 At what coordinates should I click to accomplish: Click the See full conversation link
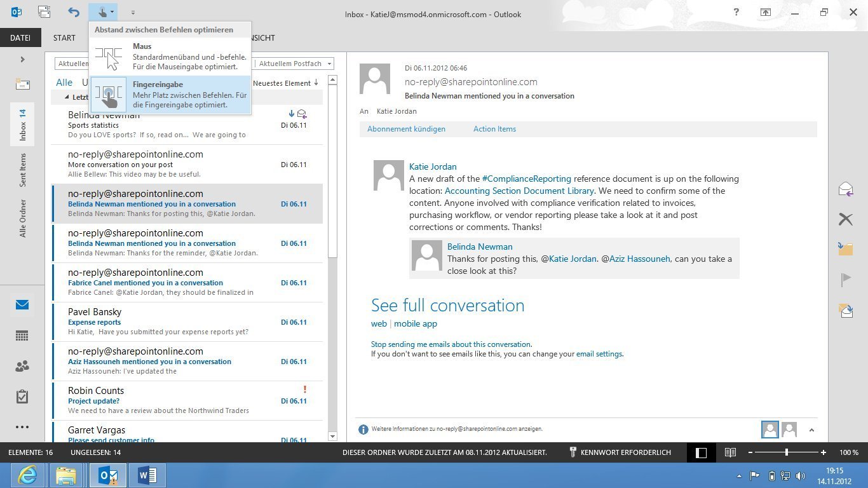(447, 306)
